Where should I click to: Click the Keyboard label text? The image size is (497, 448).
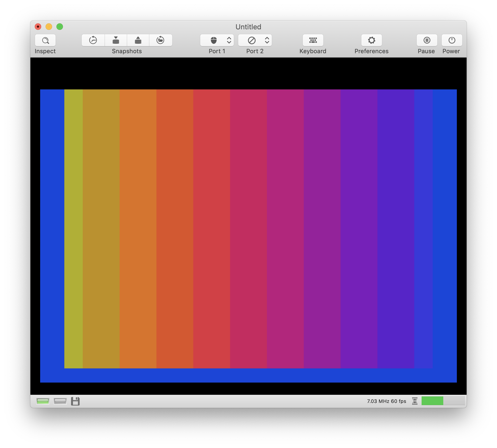[x=313, y=51]
